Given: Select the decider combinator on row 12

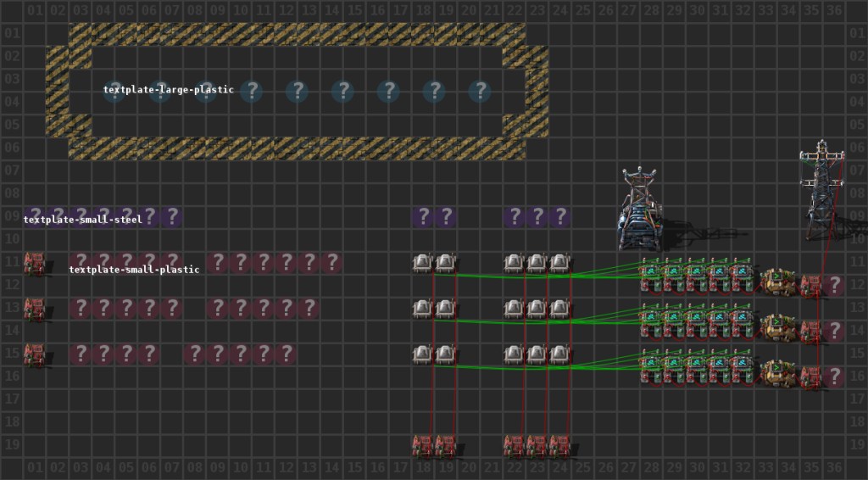Looking at the screenshot, I should point(778,282).
